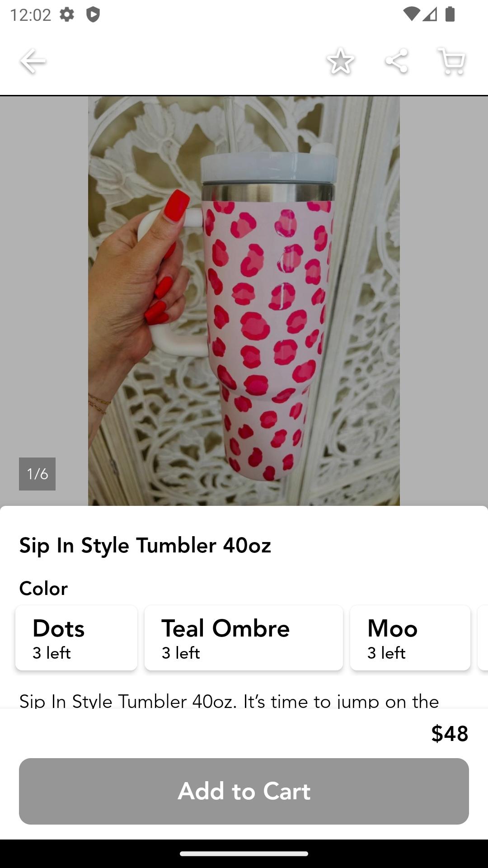Screen dimensions: 488x868
Task: Click the Add to Cart button
Action: [x=244, y=791]
